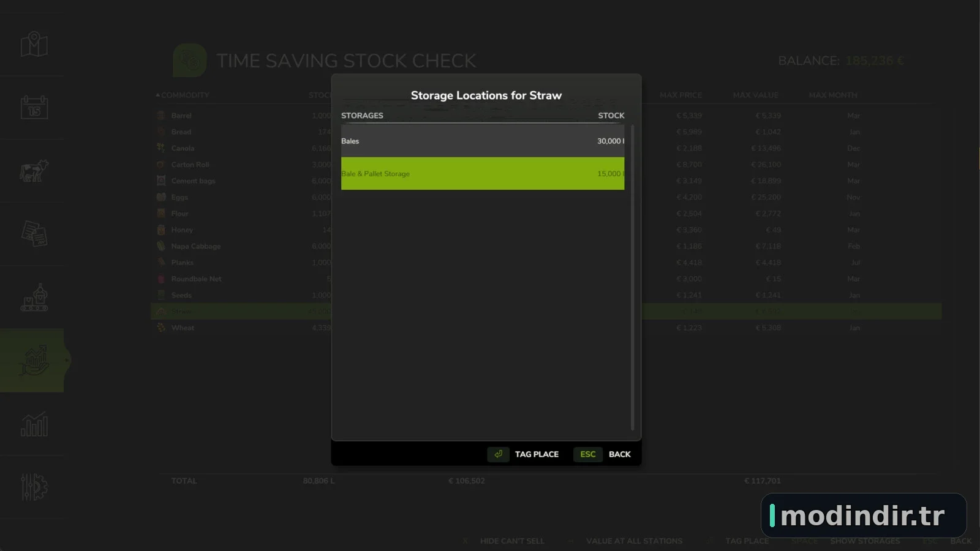This screenshot has height=551, width=980.
Task: Click the Planks commodity icon
Action: click(x=161, y=262)
